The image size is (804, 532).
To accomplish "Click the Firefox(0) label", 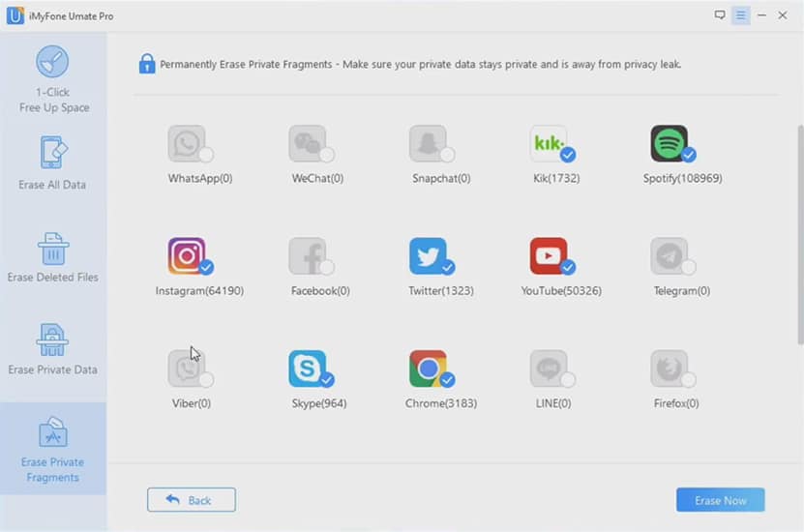I will [x=676, y=403].
